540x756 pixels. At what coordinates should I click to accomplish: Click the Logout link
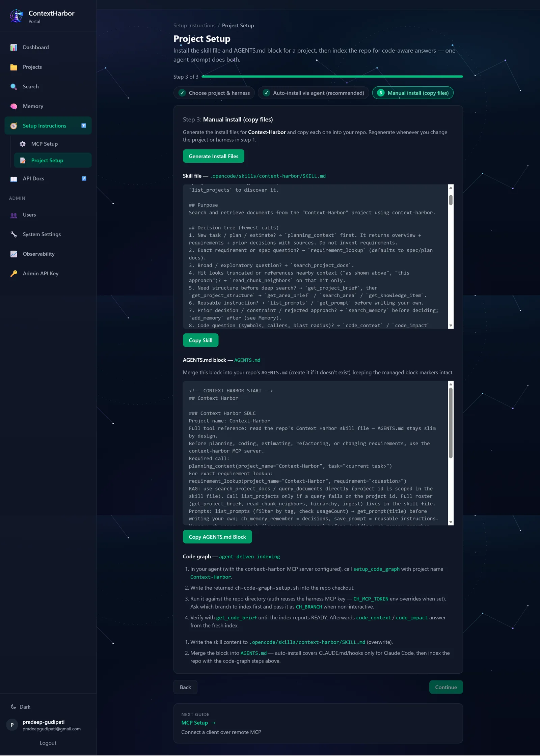(48, 743)
